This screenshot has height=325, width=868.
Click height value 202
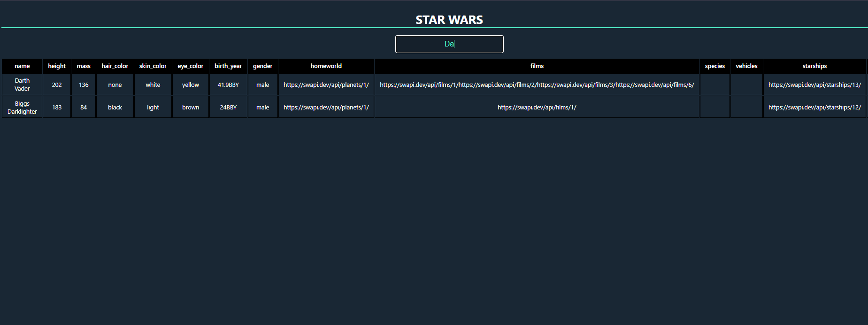[x=57, y=85]
